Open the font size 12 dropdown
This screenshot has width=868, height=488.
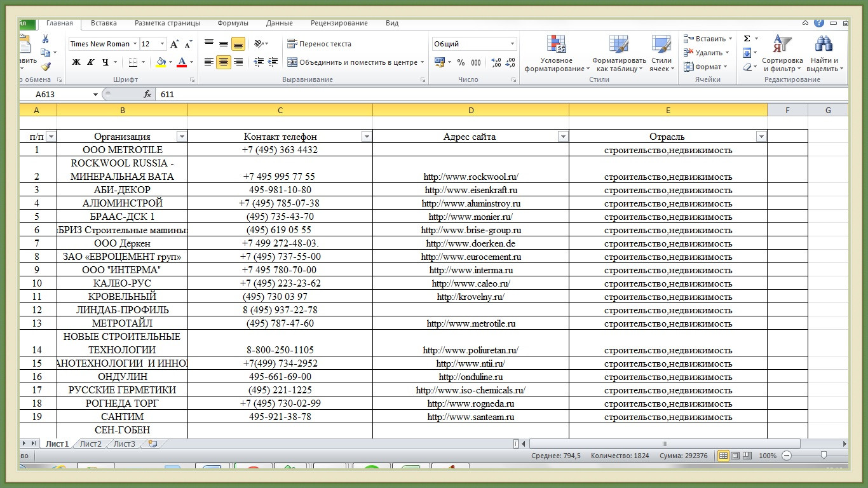(162, 44)
